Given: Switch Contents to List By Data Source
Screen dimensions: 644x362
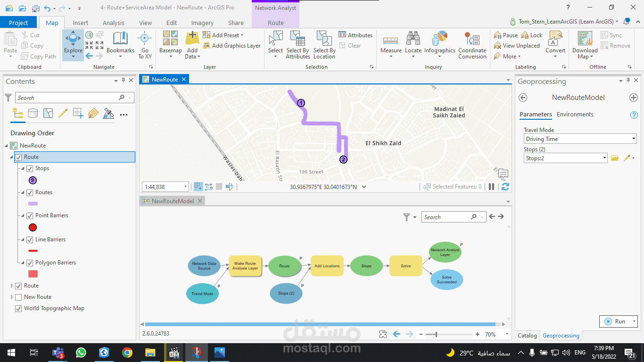Looking at the screenshot, I should [x=33, y=113].
